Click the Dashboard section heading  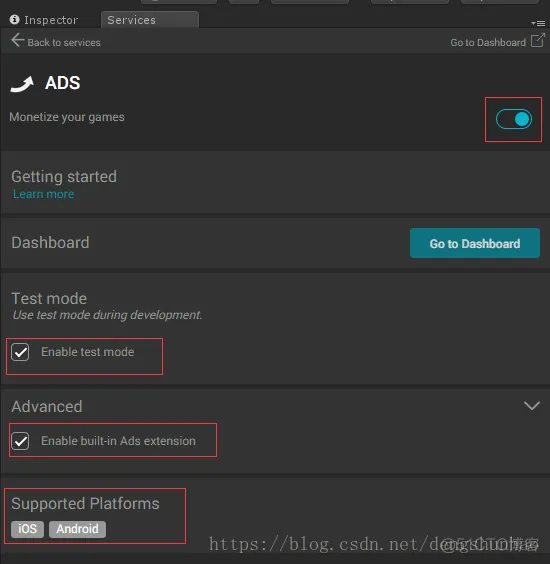[x=50, y=242]
